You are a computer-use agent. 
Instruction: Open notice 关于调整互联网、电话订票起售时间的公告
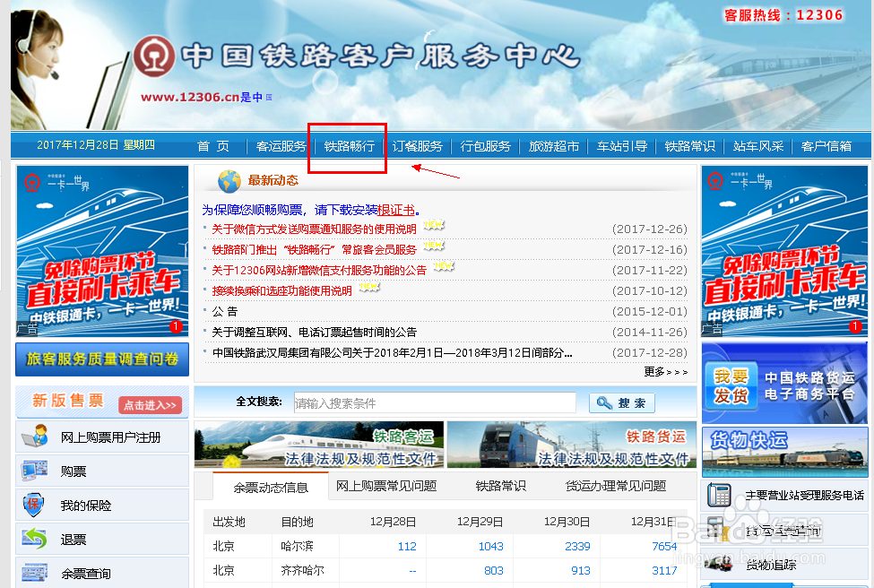314,333
